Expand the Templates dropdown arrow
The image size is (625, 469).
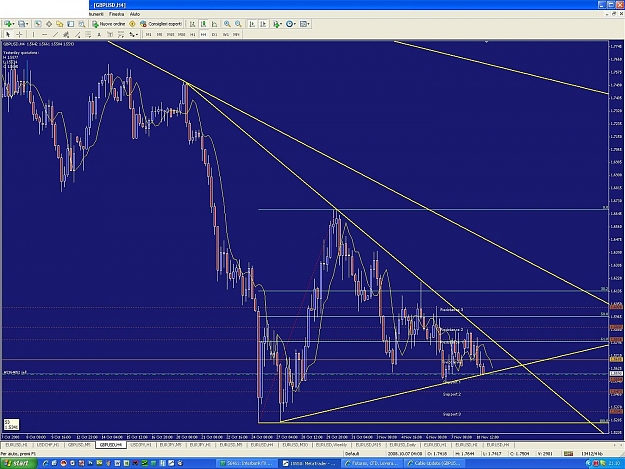pos(309,24)
